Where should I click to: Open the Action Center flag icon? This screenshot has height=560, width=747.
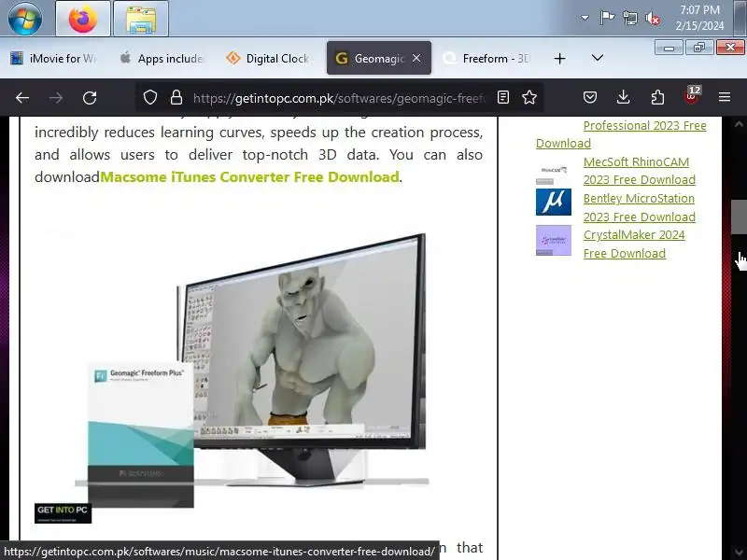coord(606,18)
